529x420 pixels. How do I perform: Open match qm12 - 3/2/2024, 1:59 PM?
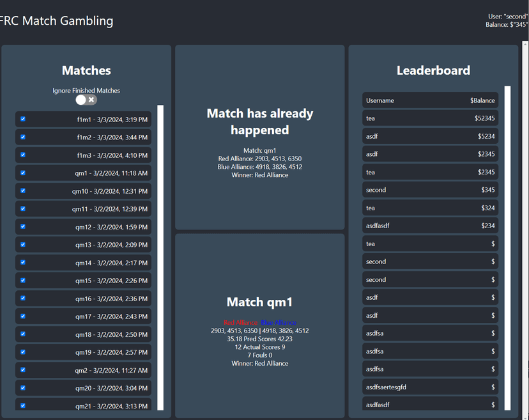(83, 227)
